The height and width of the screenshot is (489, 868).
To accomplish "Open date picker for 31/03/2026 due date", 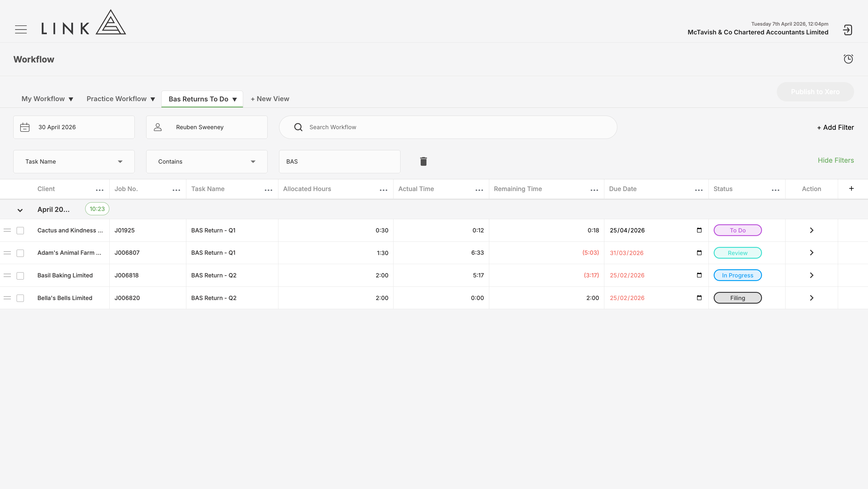I will pos(699,253).
